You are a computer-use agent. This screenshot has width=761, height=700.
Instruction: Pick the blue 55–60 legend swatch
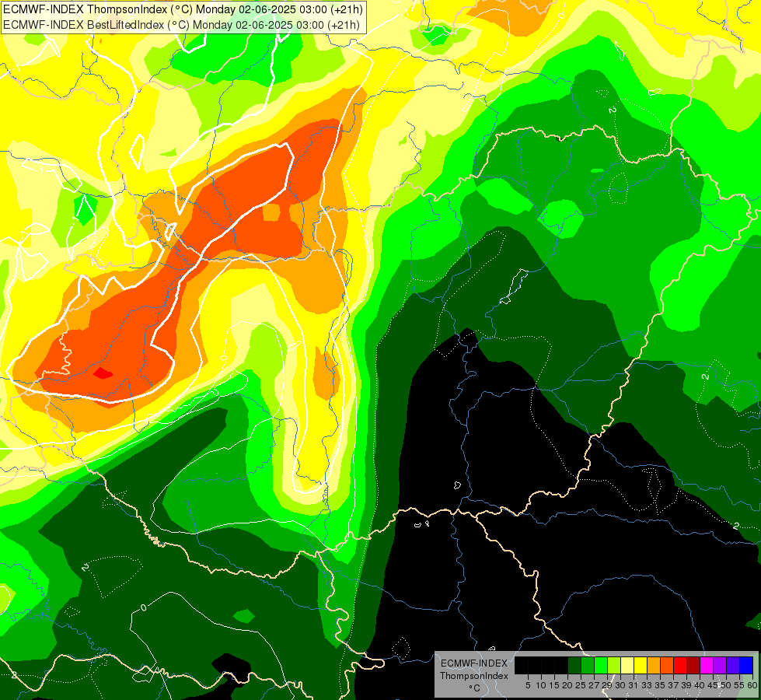tap(746, 666)
